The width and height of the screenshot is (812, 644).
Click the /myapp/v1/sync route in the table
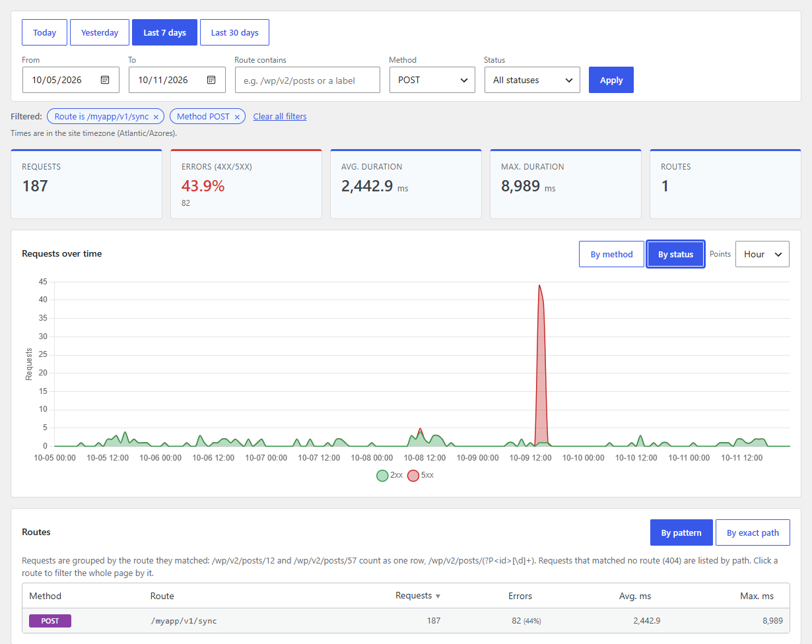click(x=184, y=621)
